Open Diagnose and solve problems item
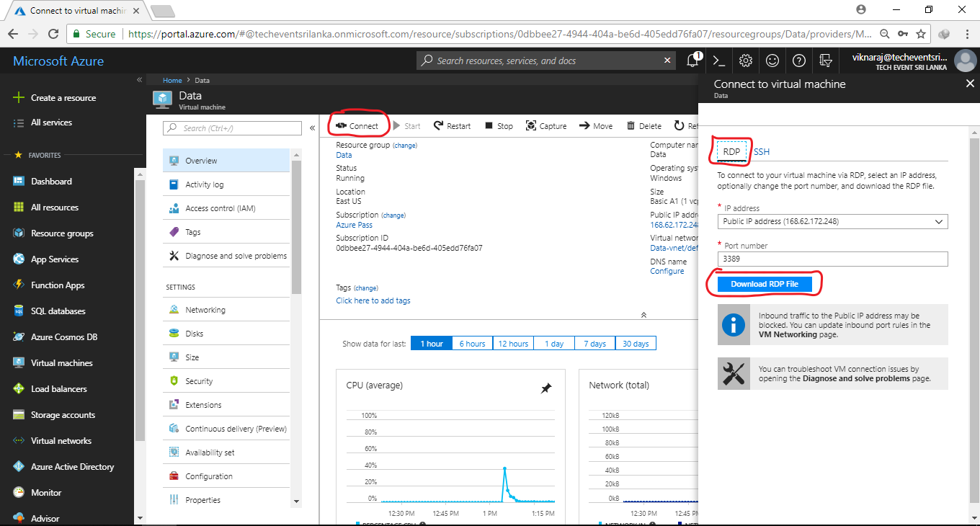The image size is (980, 526). point(226,256)
